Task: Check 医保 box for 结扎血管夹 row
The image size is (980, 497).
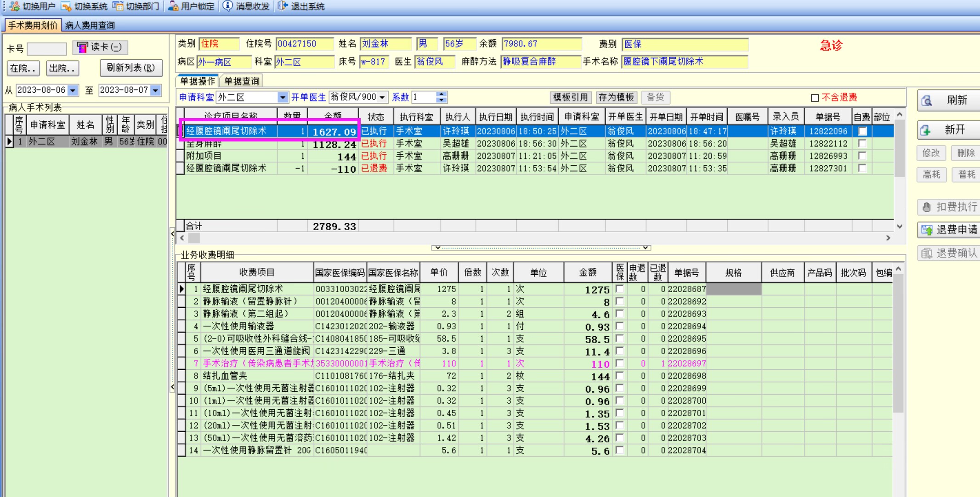Action: [x=619, y=376]
